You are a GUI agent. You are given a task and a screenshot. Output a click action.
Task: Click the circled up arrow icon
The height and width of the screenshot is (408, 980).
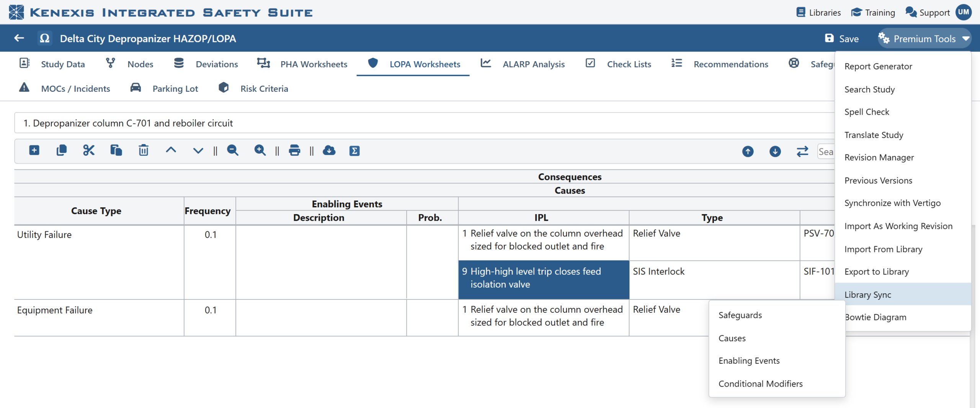(748, 151)
